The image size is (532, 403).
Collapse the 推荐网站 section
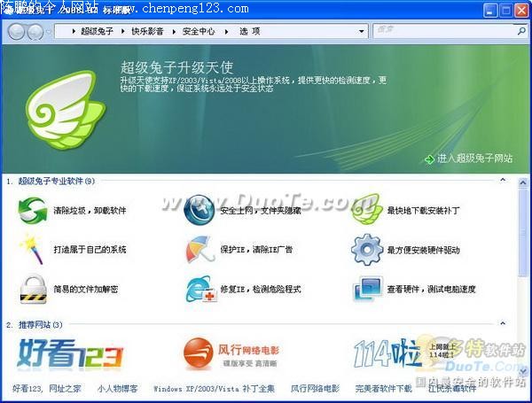[x=503, y=324]
